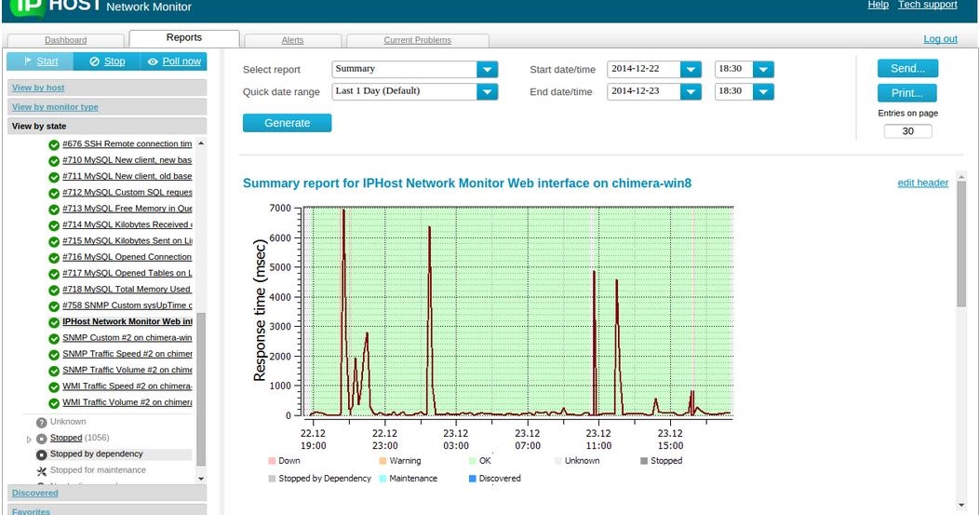Select the SNMP Traffic Volume #2 monitor
The image size is (980, 515).
click(x=128, y=371)
